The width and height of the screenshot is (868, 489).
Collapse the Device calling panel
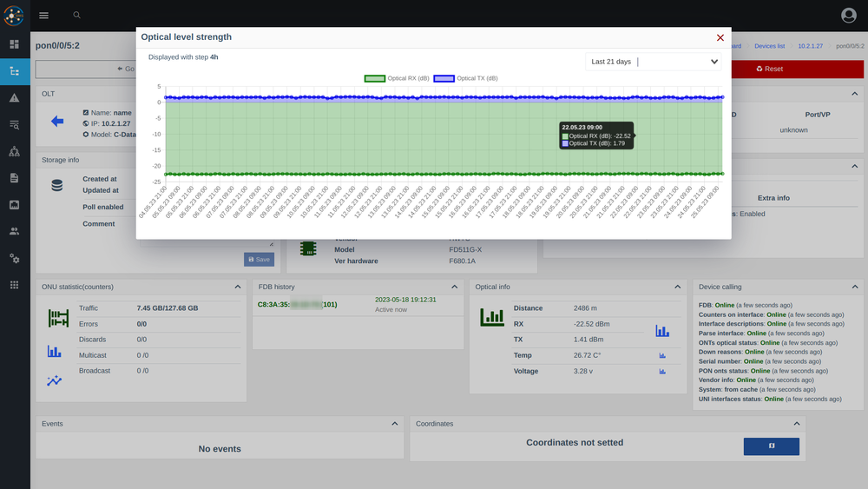[853, 287]
